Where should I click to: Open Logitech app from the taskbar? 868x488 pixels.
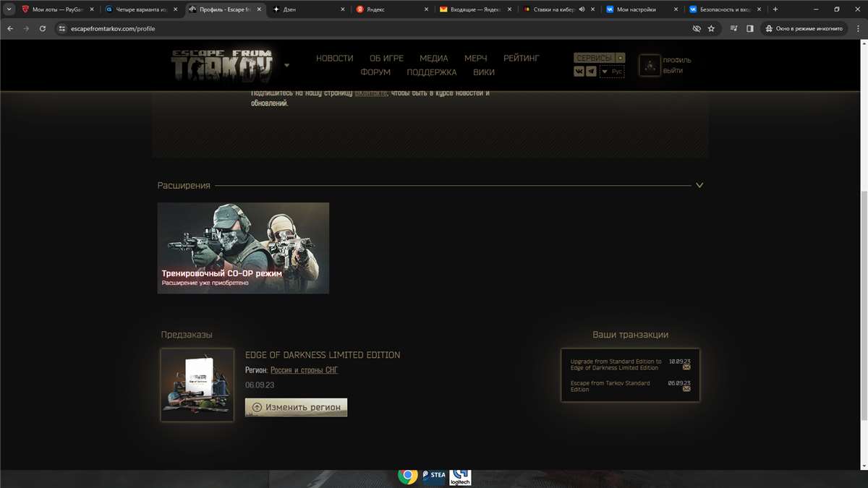click(460, 476)
